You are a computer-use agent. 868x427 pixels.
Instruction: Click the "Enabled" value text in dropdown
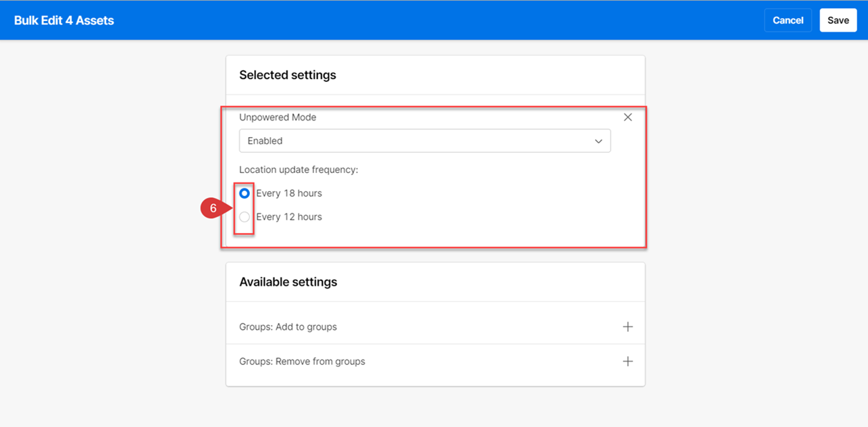point(265,141)
